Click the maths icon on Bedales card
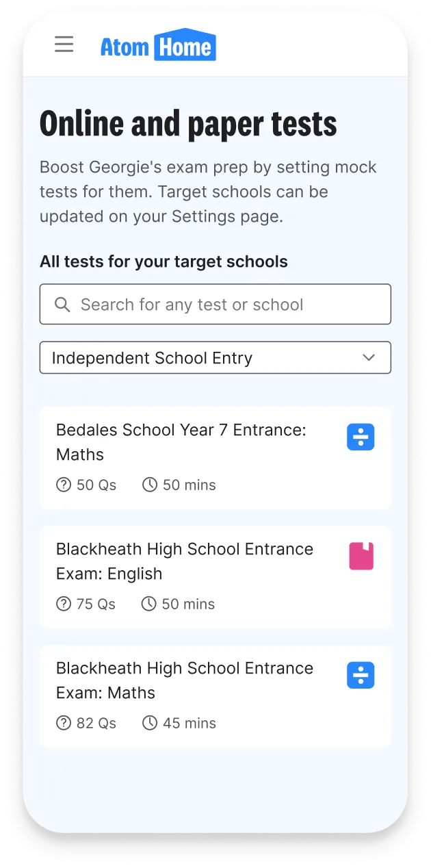This screenshot has height=868, width=431. click(x=361, y=437)
